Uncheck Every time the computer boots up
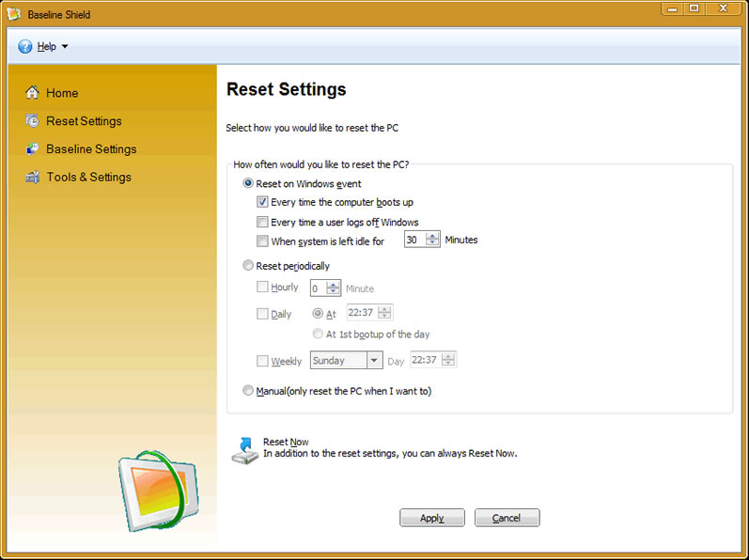 [262, 202]
